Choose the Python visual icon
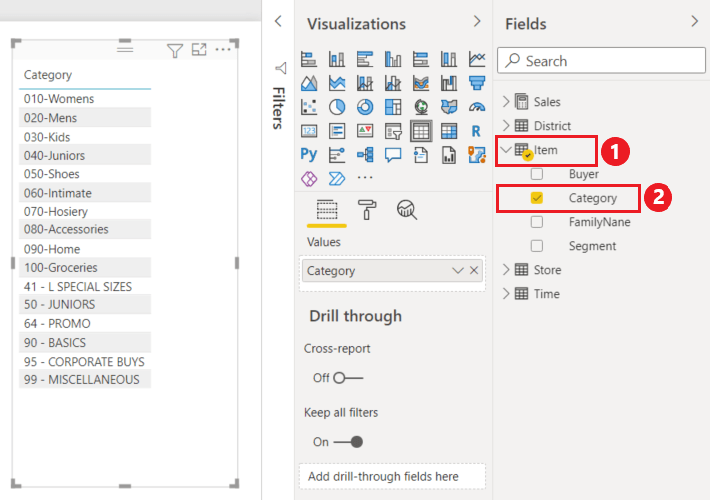The height and width of the screenshot is (500, 710). pyautogui.click(x=308, y=154)
